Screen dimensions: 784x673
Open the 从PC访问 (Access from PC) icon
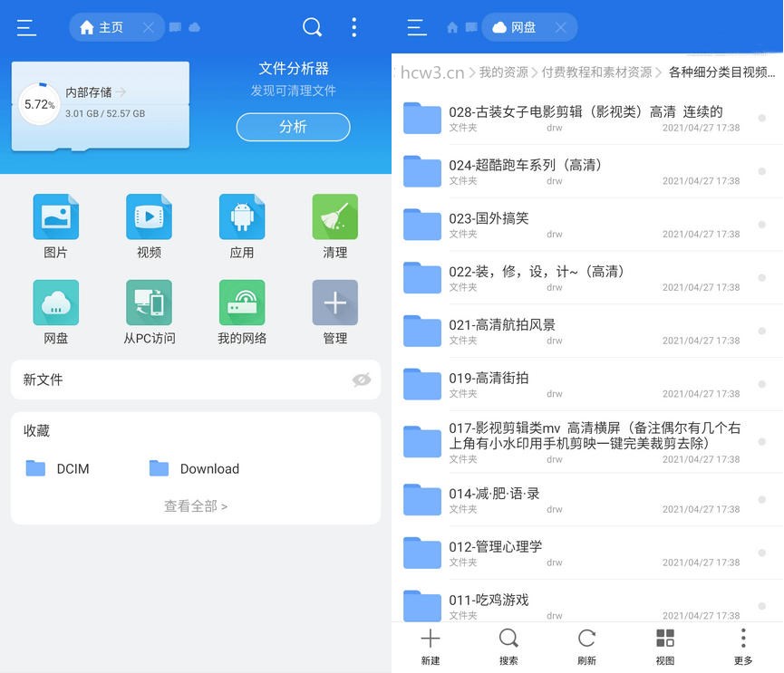pos(148,303)
